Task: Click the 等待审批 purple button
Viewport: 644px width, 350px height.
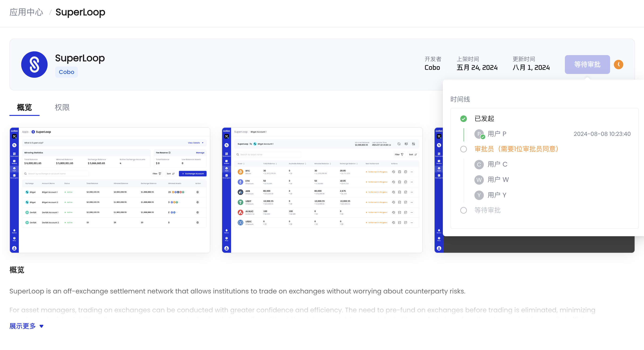Action: pos(587,65)
